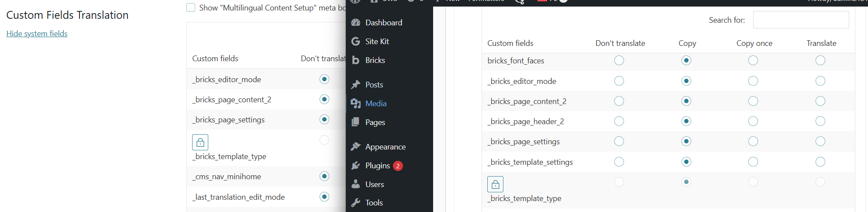Open Appearance via the paintbrush icon
Image resolution: width=868 pixels, height=212 pixels.
click(356, 147)
